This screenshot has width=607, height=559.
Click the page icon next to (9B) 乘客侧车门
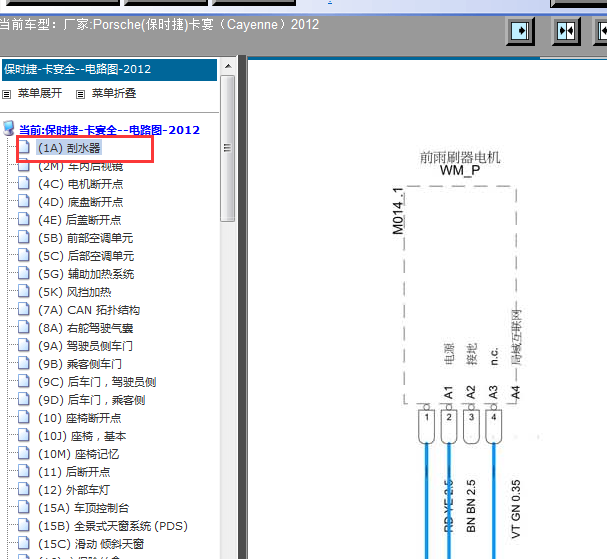pyautogui.click(x=24, y=363)
